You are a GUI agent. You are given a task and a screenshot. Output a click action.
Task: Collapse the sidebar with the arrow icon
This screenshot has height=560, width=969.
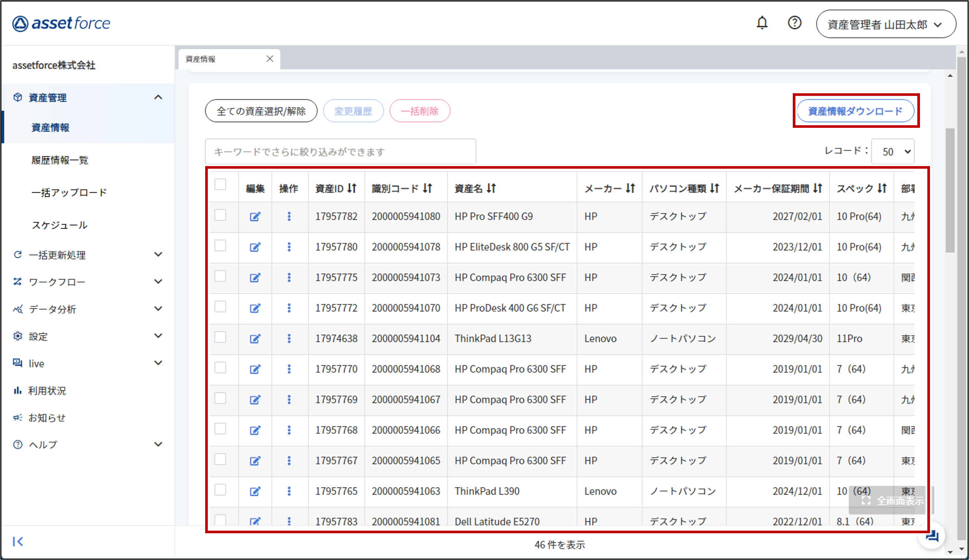pos(18,541)
